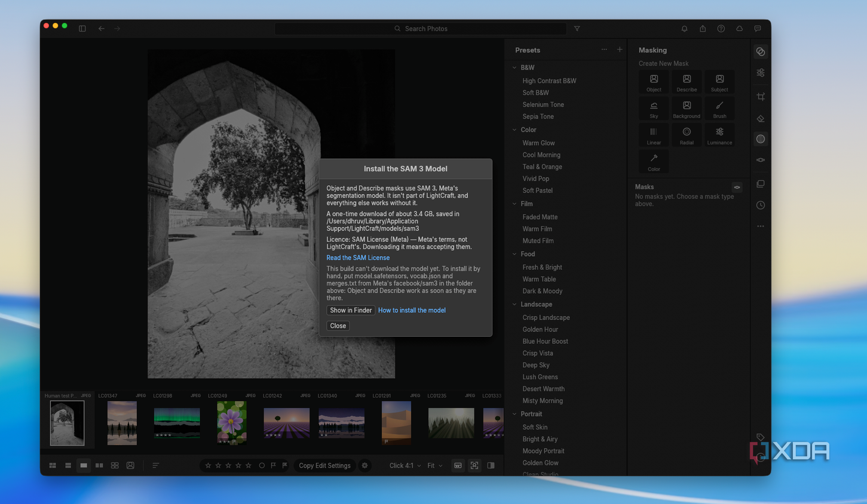Collapse the B&W preset group

(x=514, y=67)
